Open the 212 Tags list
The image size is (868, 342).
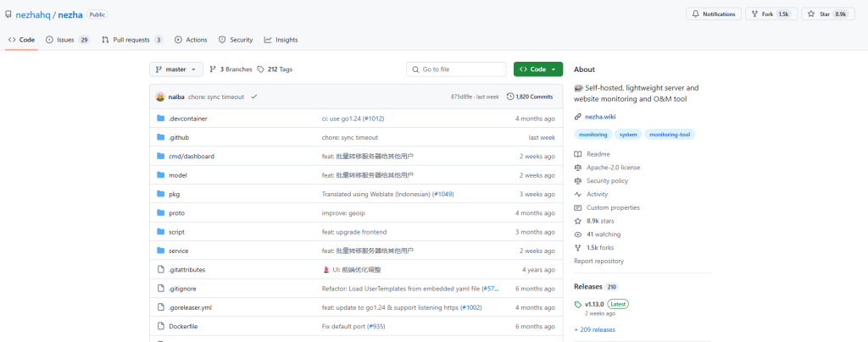click(x=275, y=69)
